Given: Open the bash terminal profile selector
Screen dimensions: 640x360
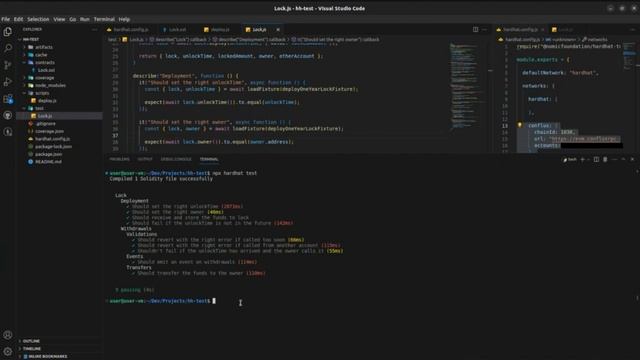Looking at the screenshot, I should click(570, 160).
